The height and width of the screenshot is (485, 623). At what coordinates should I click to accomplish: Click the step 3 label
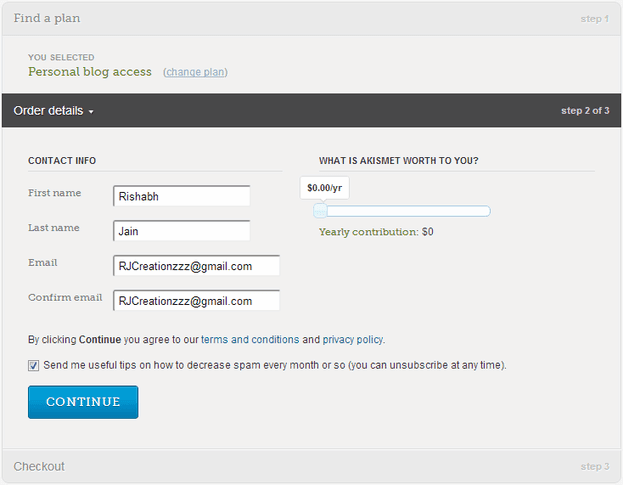[x=593, y=467]
